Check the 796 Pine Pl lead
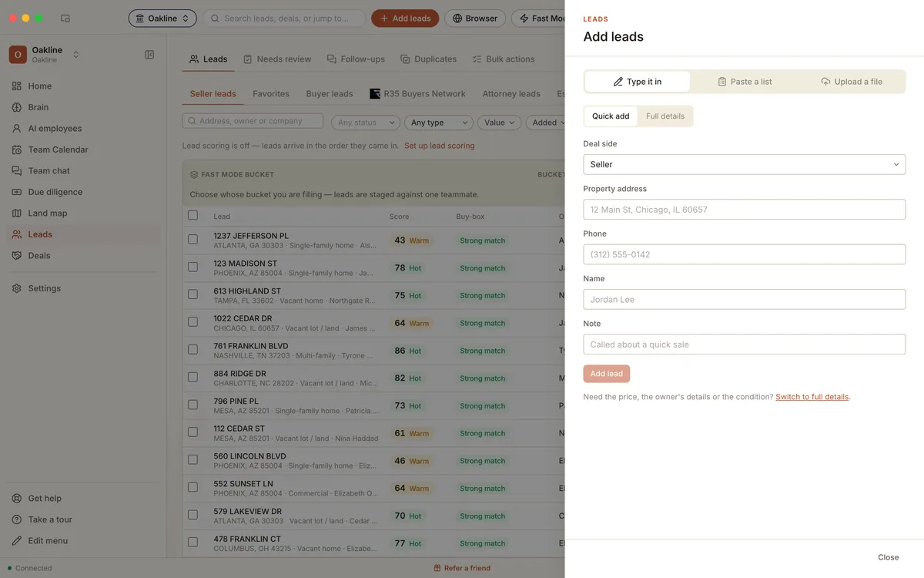924x578 pixels. click(x=193, y=405)
